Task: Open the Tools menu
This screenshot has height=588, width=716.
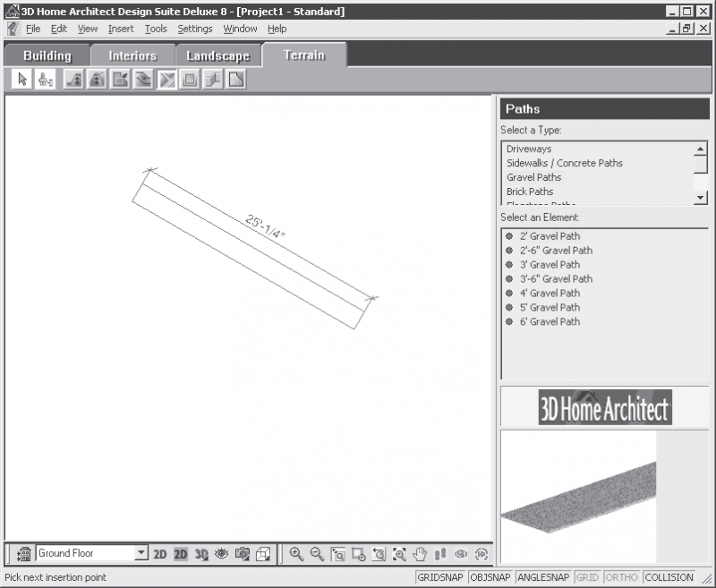Action: [156, 29]
